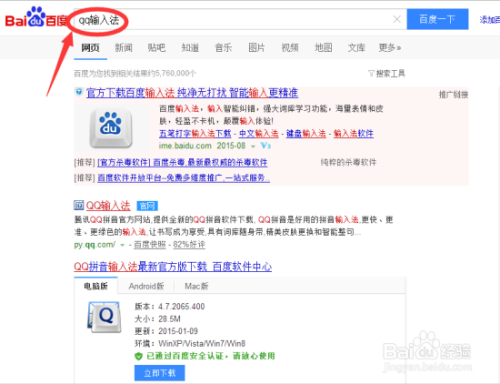Open the 视频 tab
The width and height of the screenshot is (500, 384).
click(290, 48)
